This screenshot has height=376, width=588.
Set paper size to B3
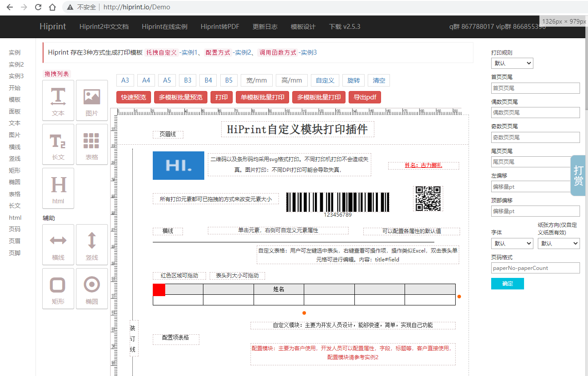(x=187, y=80)
